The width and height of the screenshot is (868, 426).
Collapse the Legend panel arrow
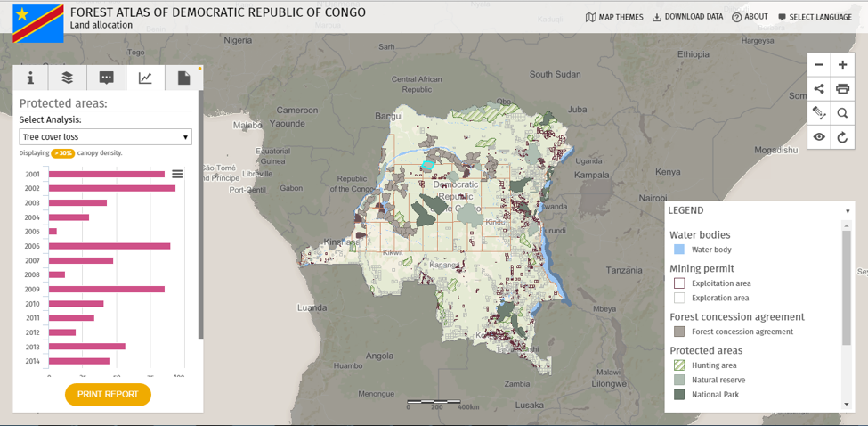pos(847,211)
